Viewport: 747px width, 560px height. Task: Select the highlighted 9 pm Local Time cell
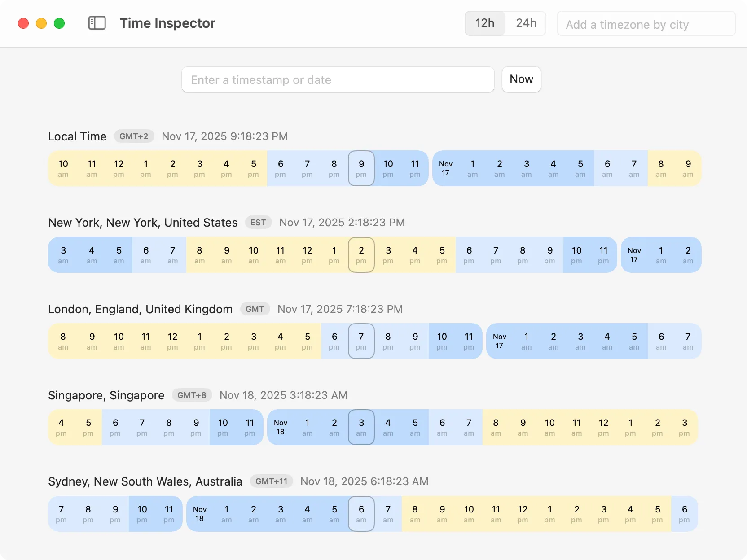point(361,168)
